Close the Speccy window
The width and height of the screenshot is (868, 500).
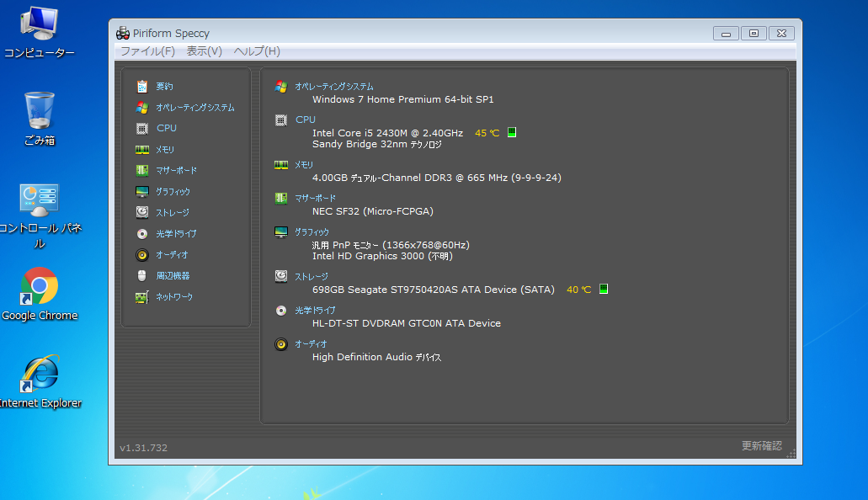coord(781,34)
